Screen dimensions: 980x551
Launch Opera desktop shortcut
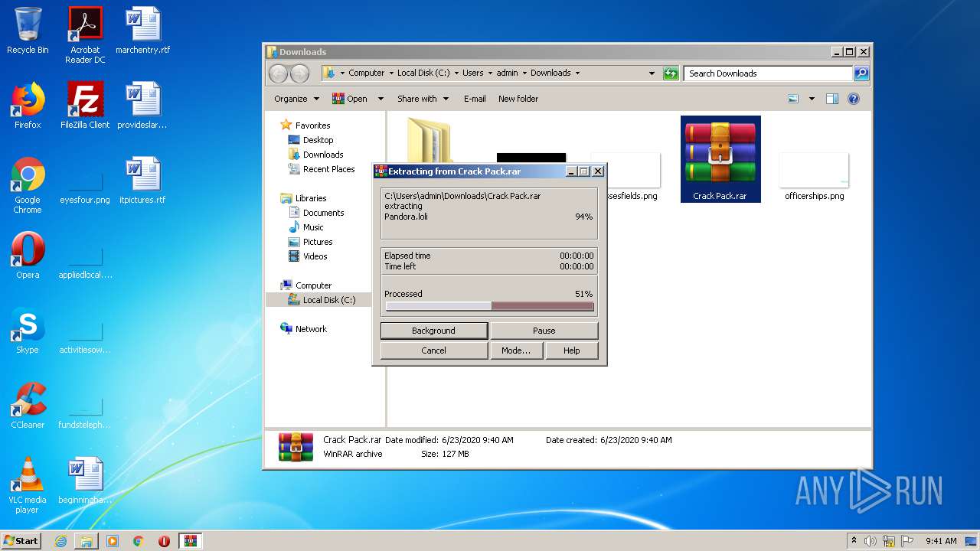point(28,256)
